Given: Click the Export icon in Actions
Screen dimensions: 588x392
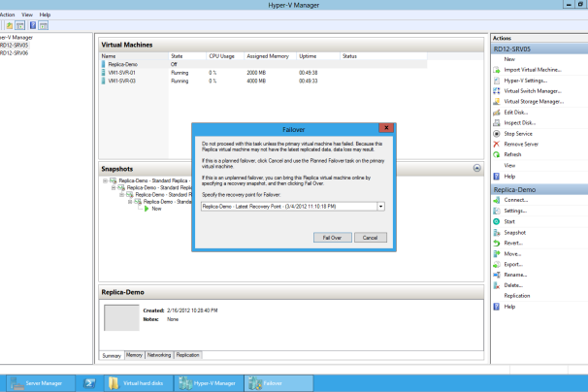Looking at the screenshot, I should pos(497,265).
